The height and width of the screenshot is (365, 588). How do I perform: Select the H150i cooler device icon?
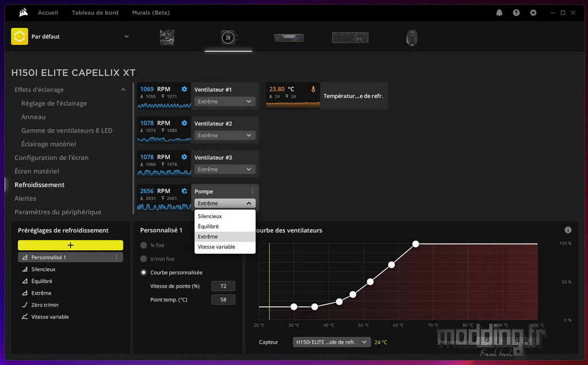pyautogui.click(x=228, y=37)
